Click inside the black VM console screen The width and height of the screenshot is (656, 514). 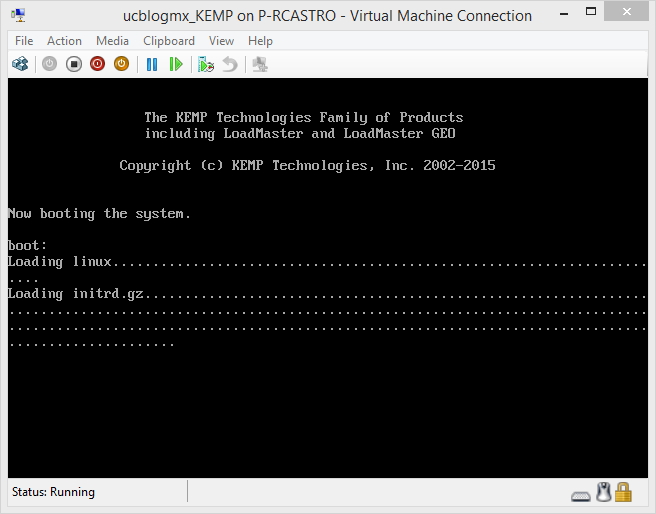pos(327,400)
